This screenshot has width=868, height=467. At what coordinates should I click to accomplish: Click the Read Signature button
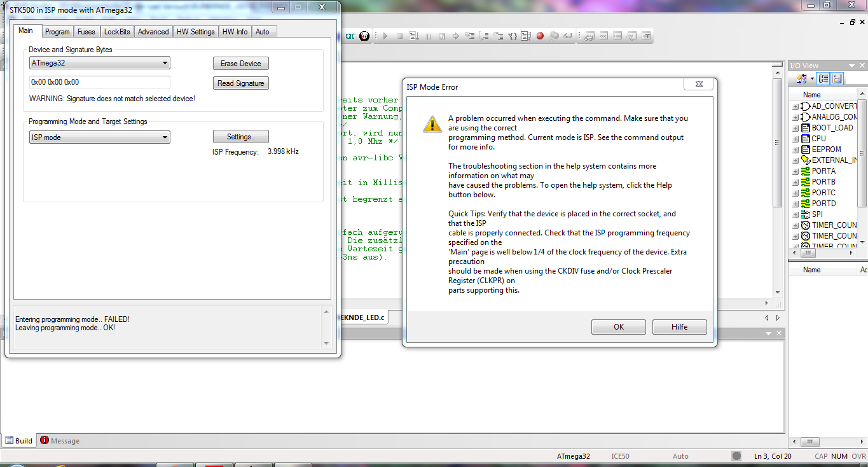tap(241, 83)
